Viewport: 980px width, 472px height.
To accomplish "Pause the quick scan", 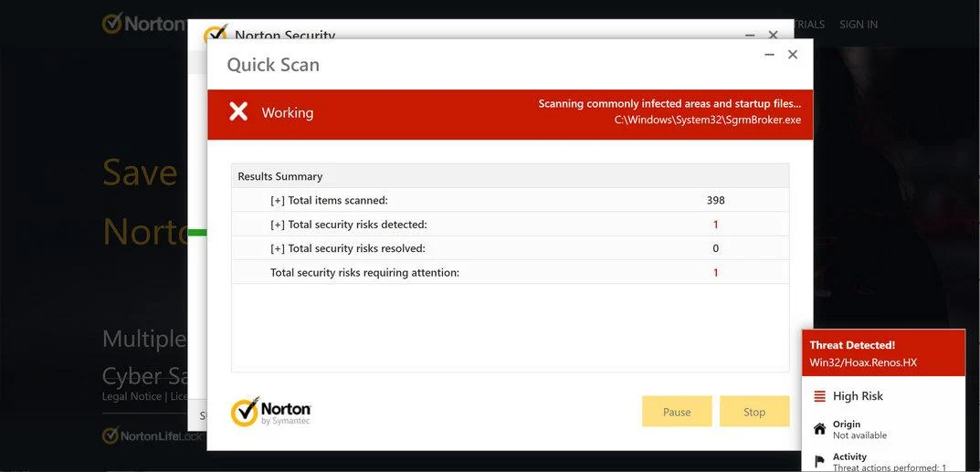I will coord(677,412).
